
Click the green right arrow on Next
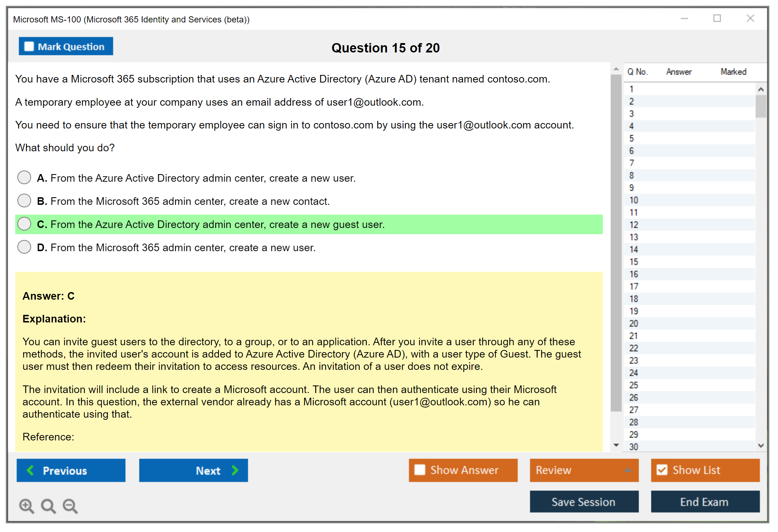[x=235, y=470]
